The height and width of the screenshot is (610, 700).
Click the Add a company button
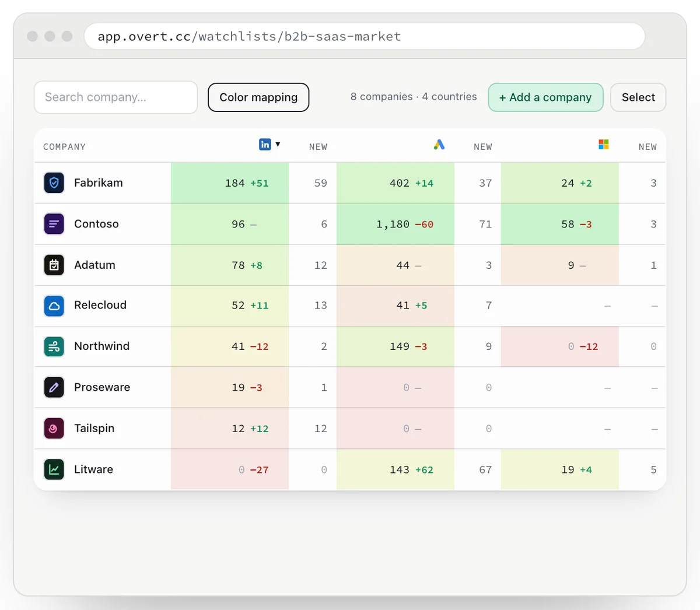(x=545, y=97)
